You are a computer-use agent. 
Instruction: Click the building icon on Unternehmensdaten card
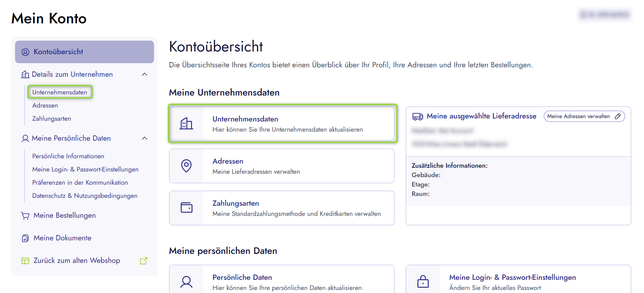[186, 124]
